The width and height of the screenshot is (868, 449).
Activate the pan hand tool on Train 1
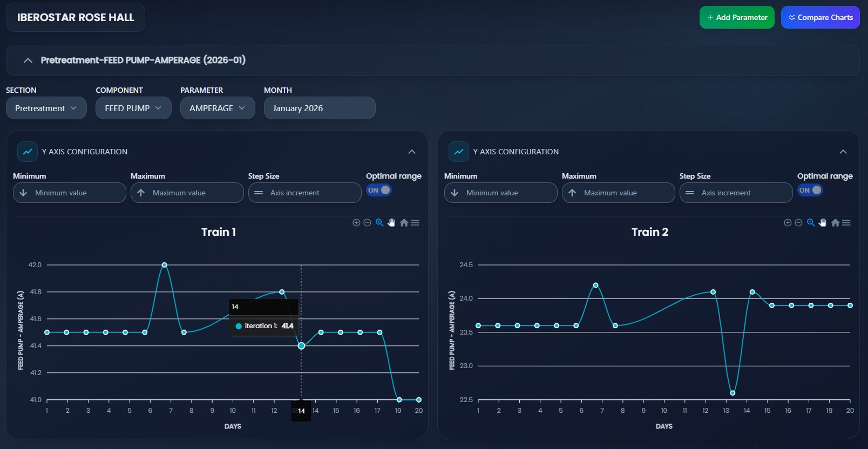point(391,223)
